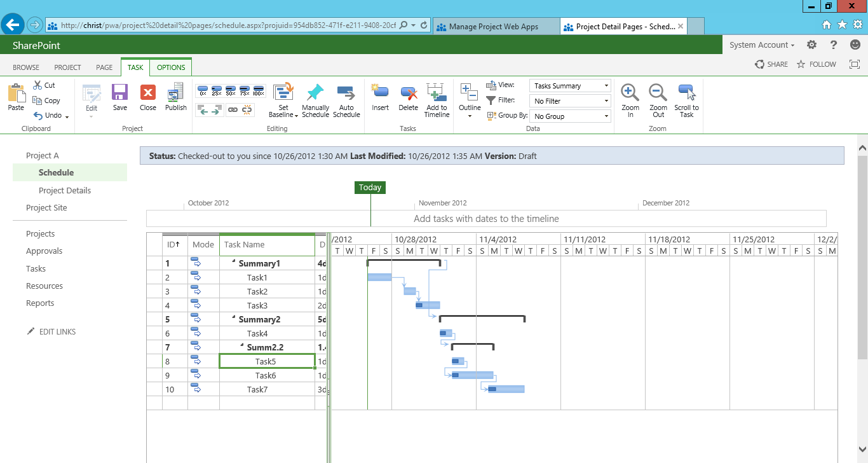Delete the selected task
868x463 pixels.
click(409, 93)
